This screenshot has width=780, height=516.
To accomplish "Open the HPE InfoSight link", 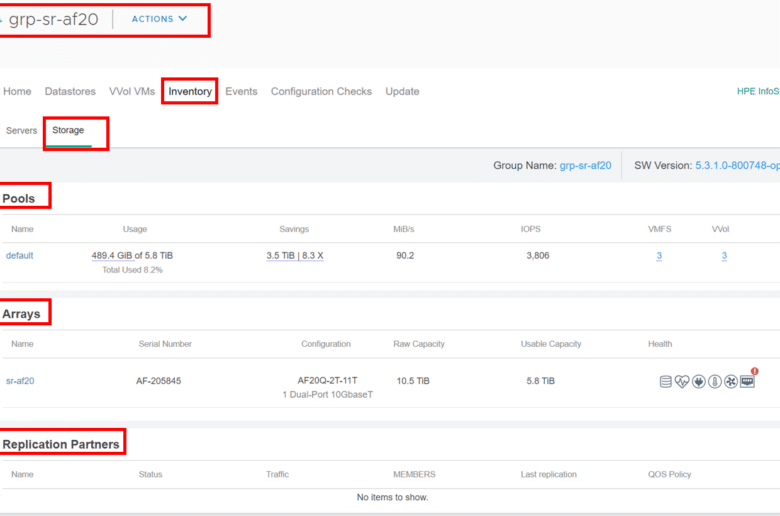I will tap(758, 91).
